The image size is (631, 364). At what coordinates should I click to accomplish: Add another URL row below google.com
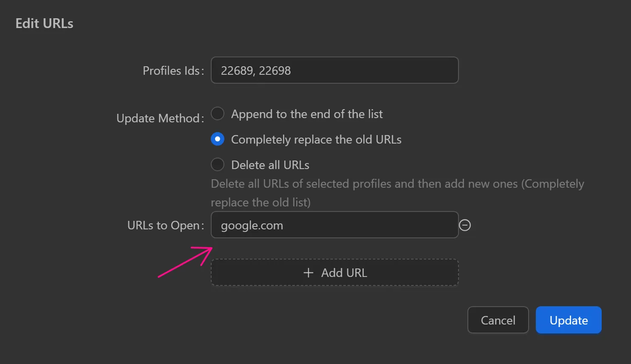pos(334,272)
